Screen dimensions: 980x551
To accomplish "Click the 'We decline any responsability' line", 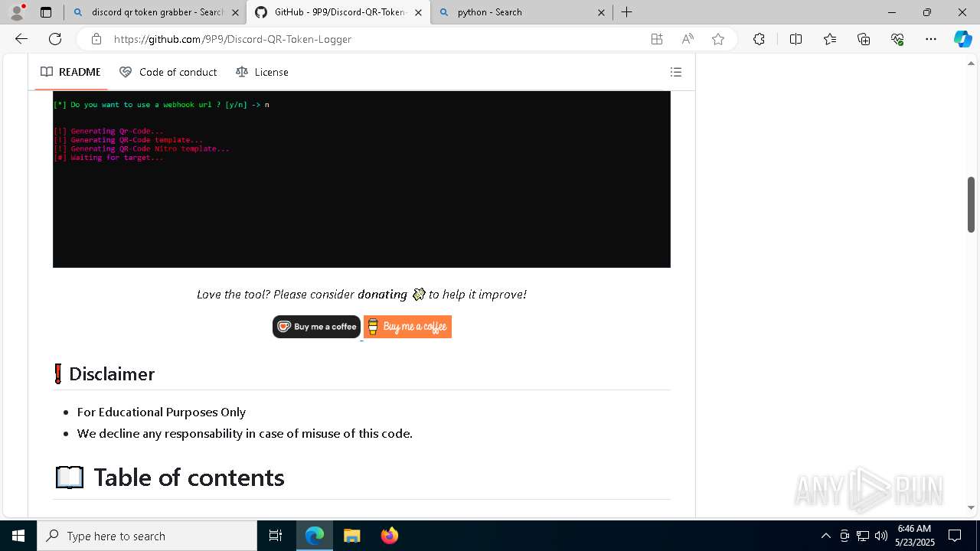I will (x=245, y=434).
